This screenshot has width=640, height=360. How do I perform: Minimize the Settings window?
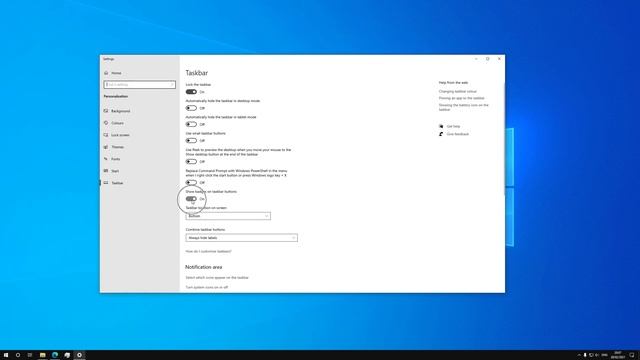476,59
